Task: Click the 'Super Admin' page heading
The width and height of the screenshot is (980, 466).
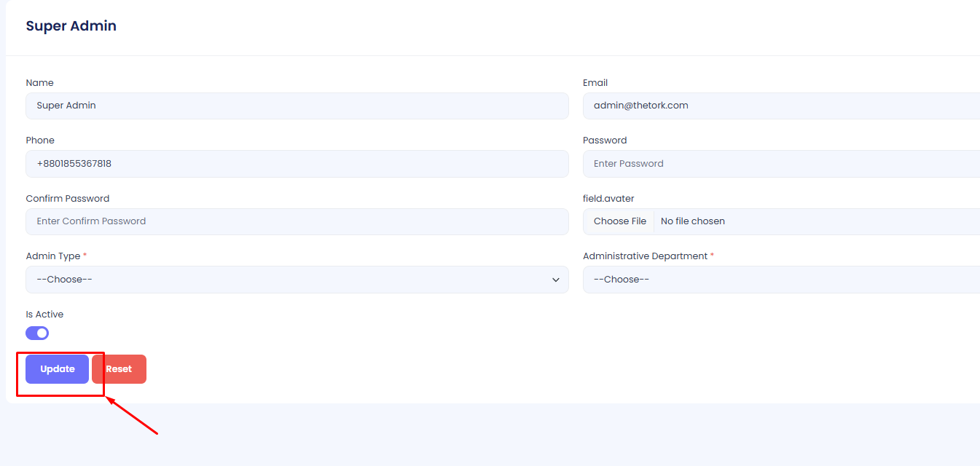Action: tap(71, 26)
